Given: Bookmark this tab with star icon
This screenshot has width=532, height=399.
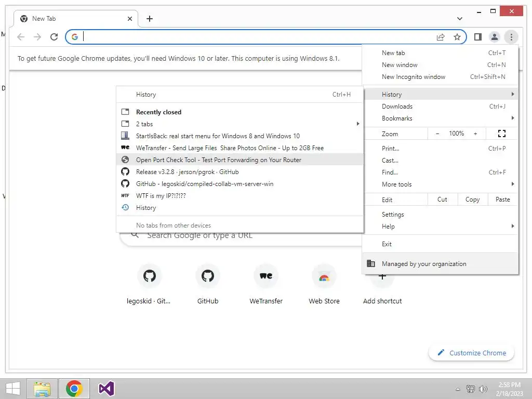Looking at the screenshot, I should (x=457, y=37).
